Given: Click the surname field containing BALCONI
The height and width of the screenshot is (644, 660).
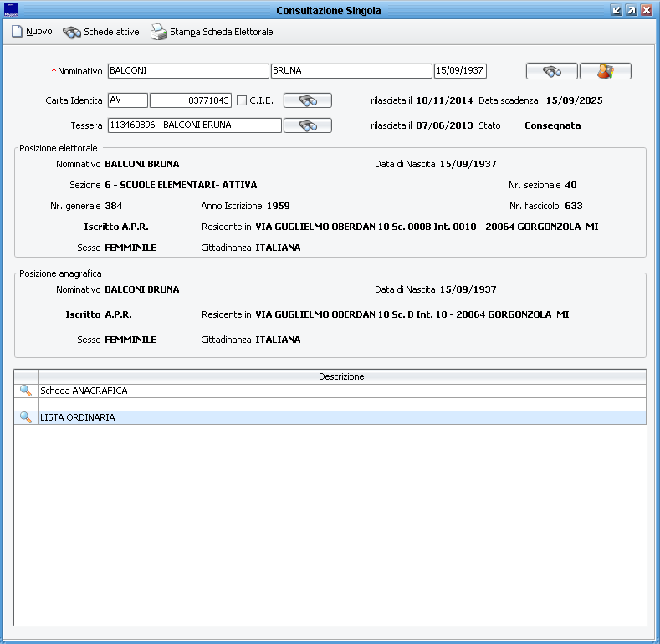Looking at the screenshot, I should coord(187,71).
